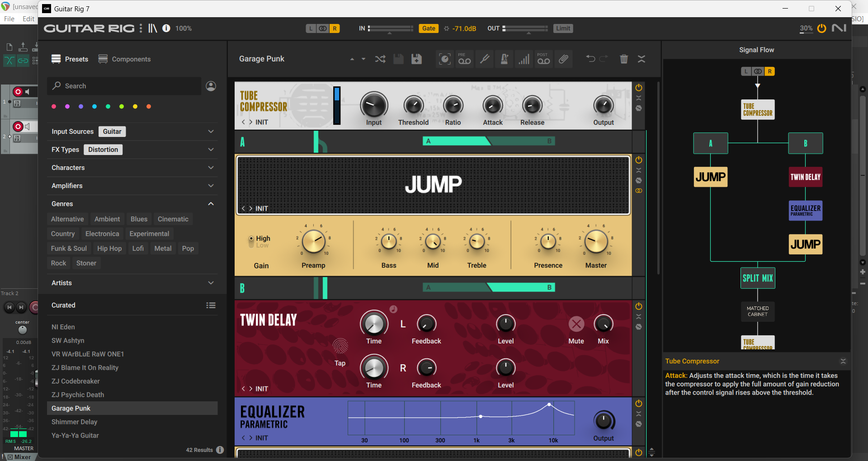
Task: Open the library browser icon in header
Action: [153, 28]
